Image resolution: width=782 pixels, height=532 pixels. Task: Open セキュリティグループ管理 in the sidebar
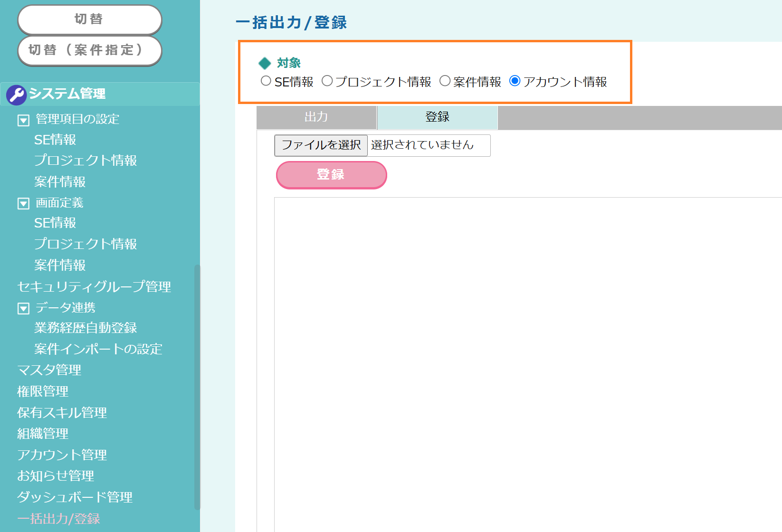click(x=94, y=286)
